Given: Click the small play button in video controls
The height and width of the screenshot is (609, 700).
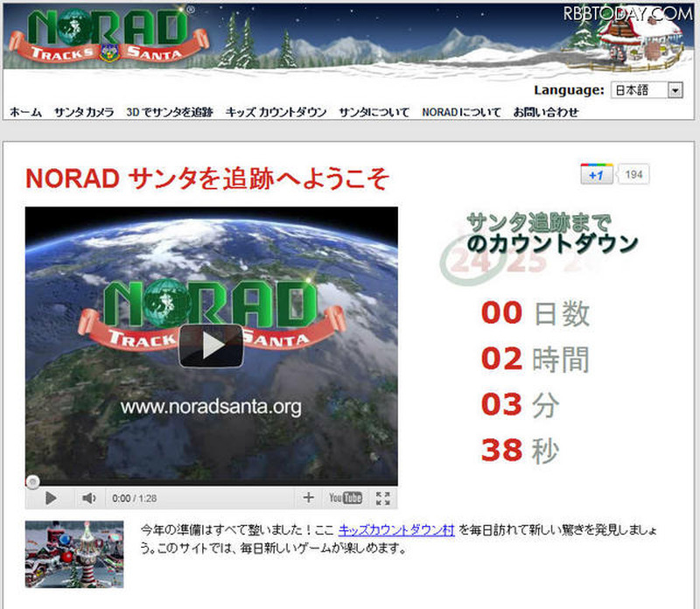Looking at the screenshot, I should (51, 498).
